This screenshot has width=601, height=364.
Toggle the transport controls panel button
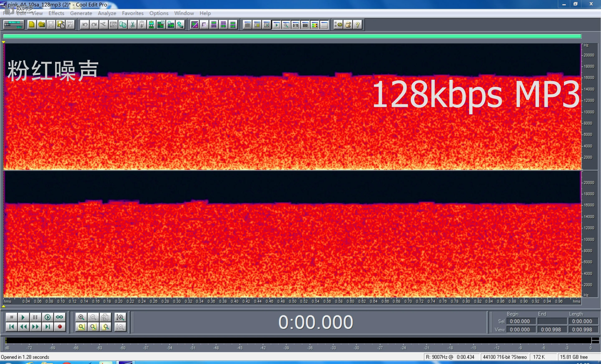click(276, 25)
